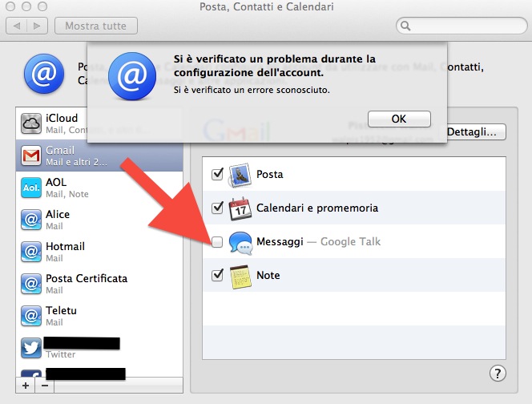Click the Messages speech bubble icon
The image size is (532, 404).
(240, 242)
